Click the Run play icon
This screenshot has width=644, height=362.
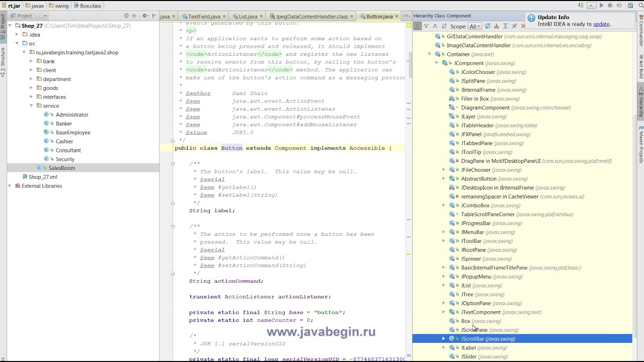(x=601, y=6)
